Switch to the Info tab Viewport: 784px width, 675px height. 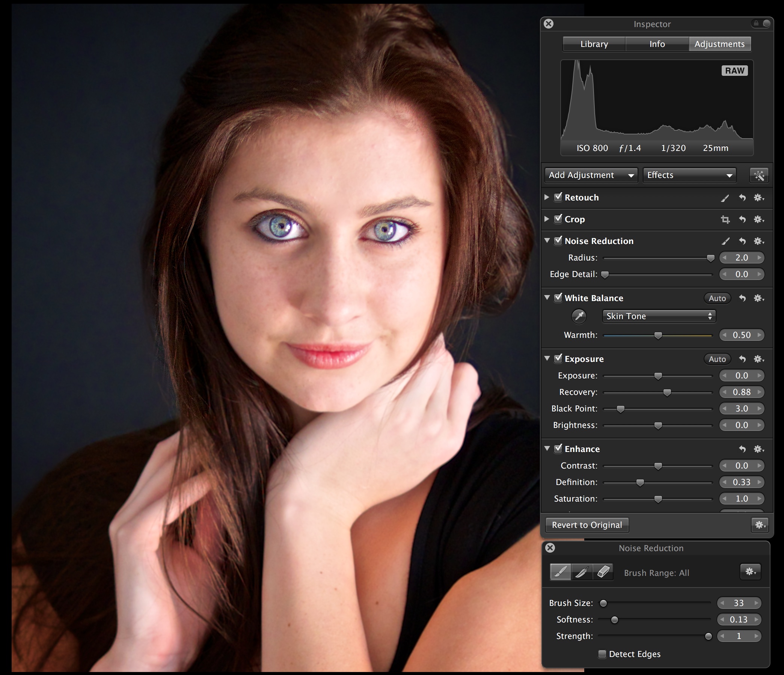(x=657, y=44)
